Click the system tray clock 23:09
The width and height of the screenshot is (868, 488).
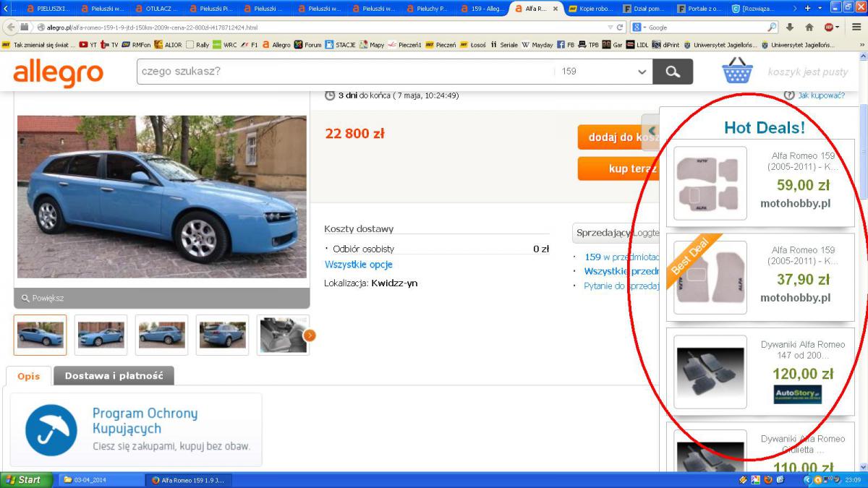(x=851, y=480)
